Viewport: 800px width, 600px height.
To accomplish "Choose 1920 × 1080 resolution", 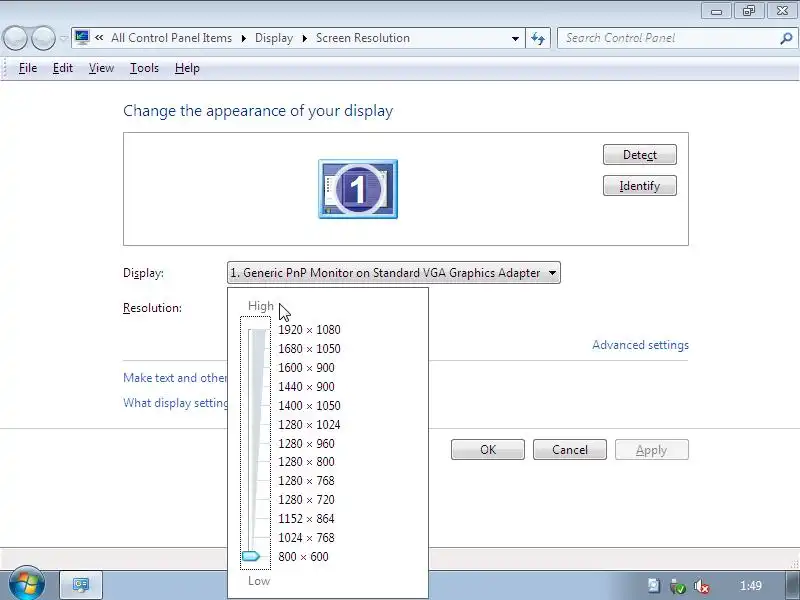I will tap(309, 330).
